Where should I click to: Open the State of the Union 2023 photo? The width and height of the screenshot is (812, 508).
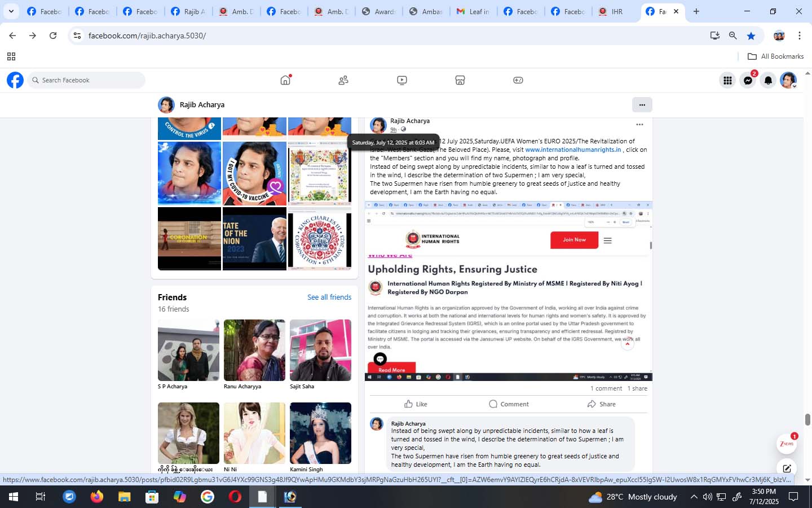254,239
